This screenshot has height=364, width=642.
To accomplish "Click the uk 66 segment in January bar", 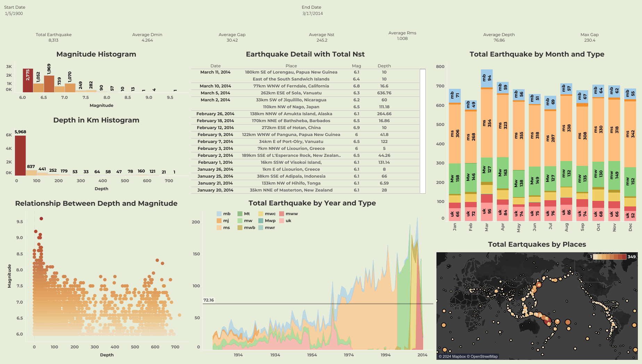I will (455, 214).
